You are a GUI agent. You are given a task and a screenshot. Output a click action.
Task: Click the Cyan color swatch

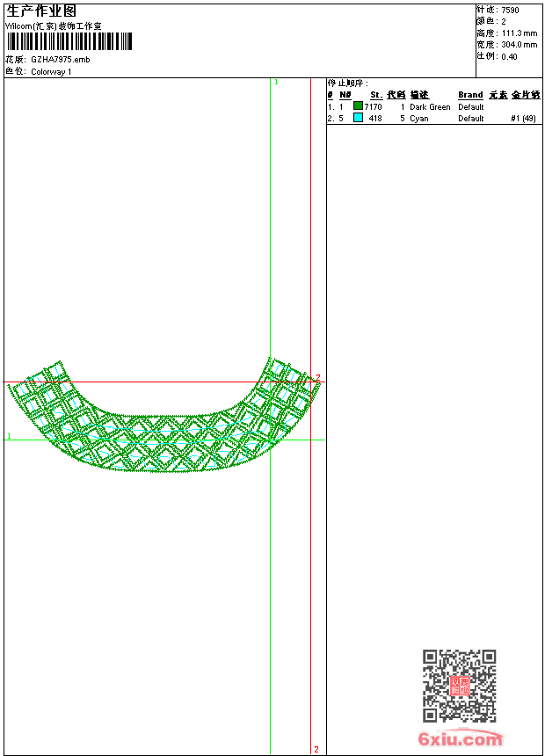click(358, 117)
